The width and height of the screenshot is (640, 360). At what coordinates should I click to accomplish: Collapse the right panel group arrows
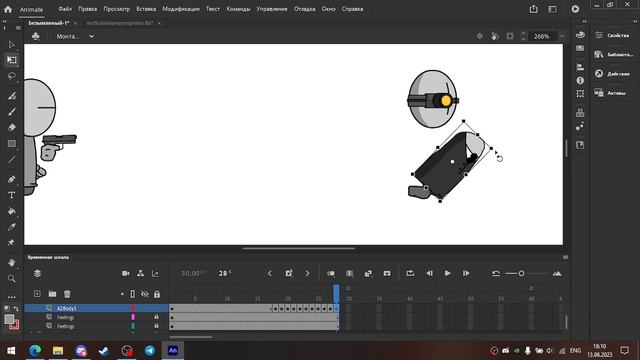click(x=636, y=21)
